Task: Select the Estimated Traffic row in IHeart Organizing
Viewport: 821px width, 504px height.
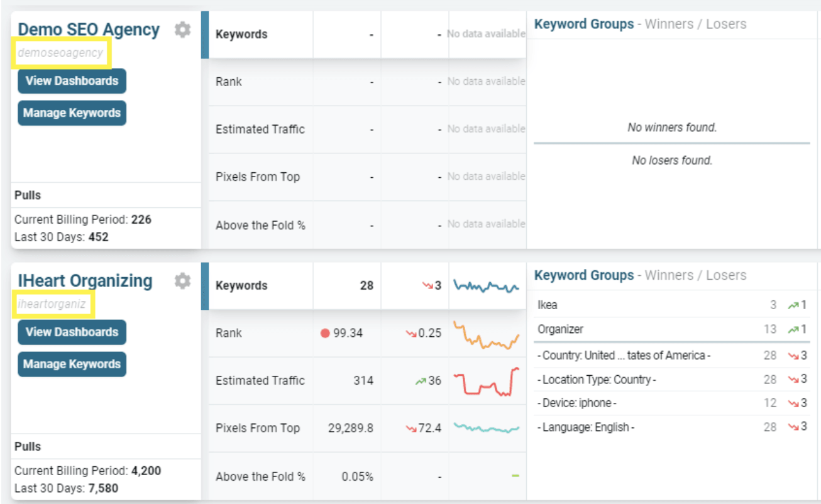Action: pos(367,381)
